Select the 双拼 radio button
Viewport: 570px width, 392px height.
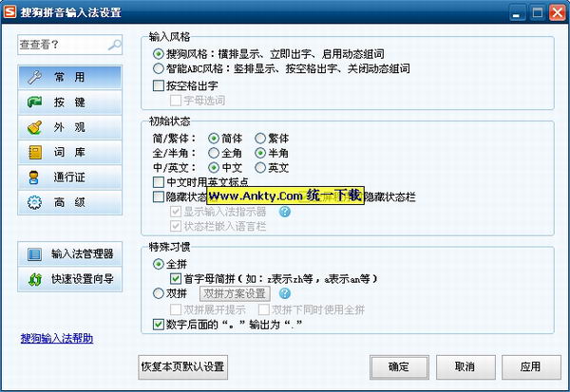click(158, 293)
